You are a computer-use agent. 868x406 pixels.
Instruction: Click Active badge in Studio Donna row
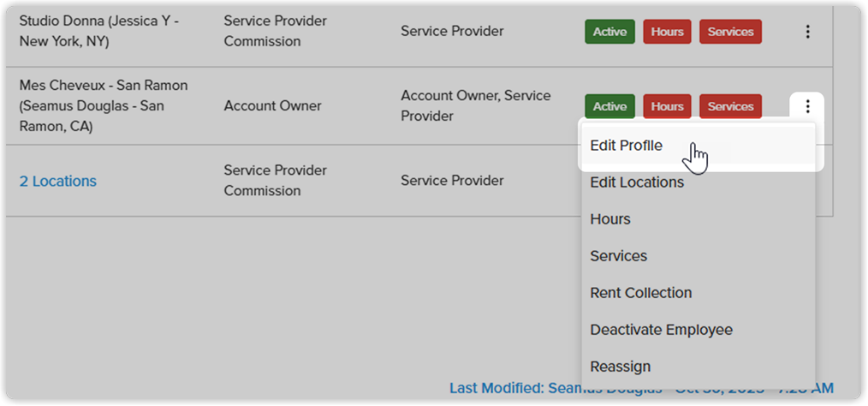pos(609,32)
